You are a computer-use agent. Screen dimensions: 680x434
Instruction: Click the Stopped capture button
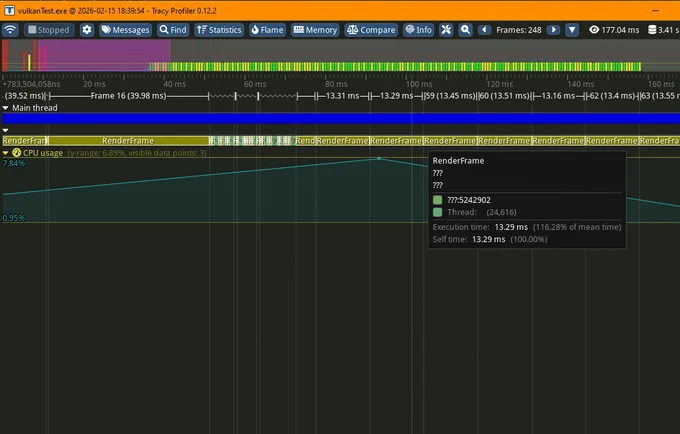49,29
